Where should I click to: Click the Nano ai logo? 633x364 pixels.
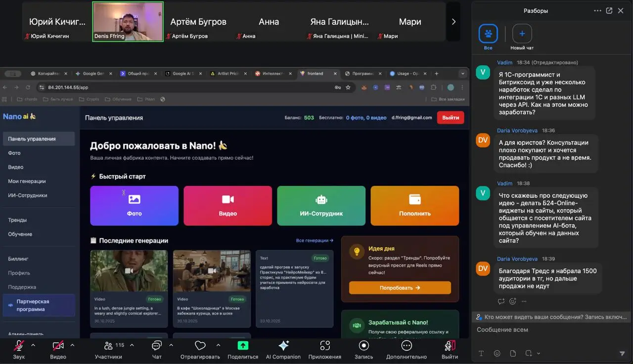tap(19, 117)
